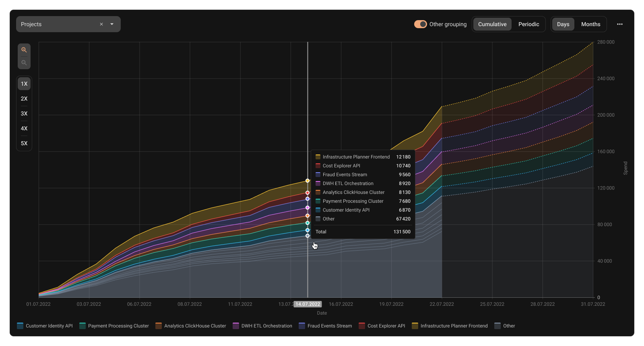Click the yellow data point on 14.07.2022
The width and height of the screenshot is (644, 346).
point(308,181)
